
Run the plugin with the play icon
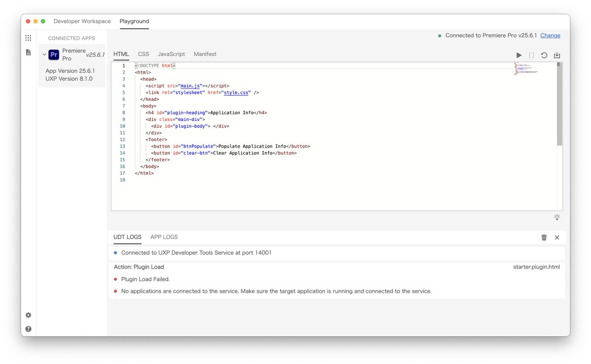(519, 55)
